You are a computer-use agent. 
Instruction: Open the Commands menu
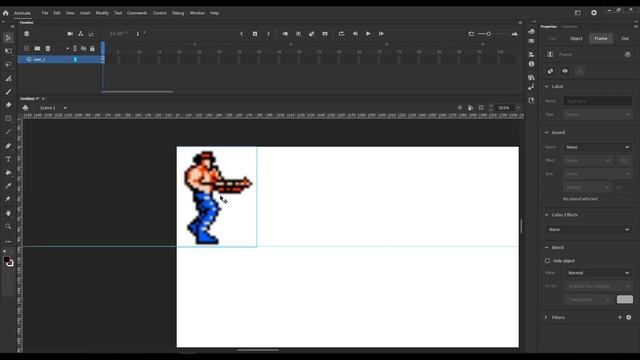[137, 13]
